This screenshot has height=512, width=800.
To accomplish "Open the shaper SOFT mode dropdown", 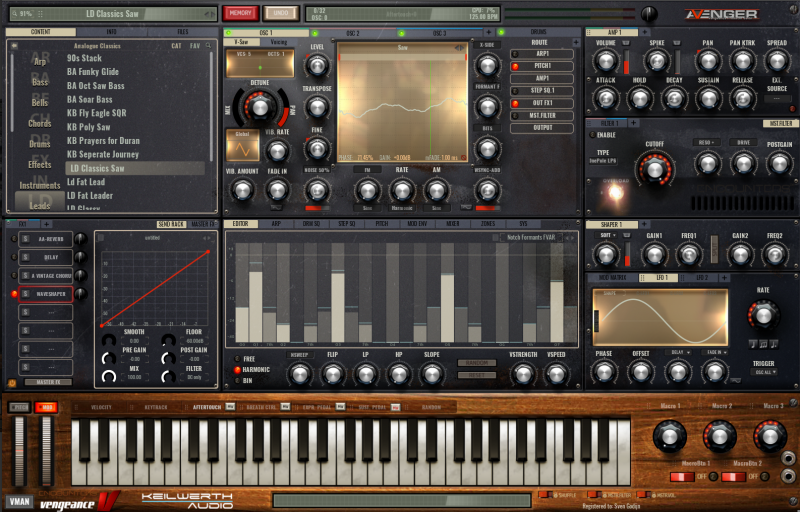I will [606, 236].
